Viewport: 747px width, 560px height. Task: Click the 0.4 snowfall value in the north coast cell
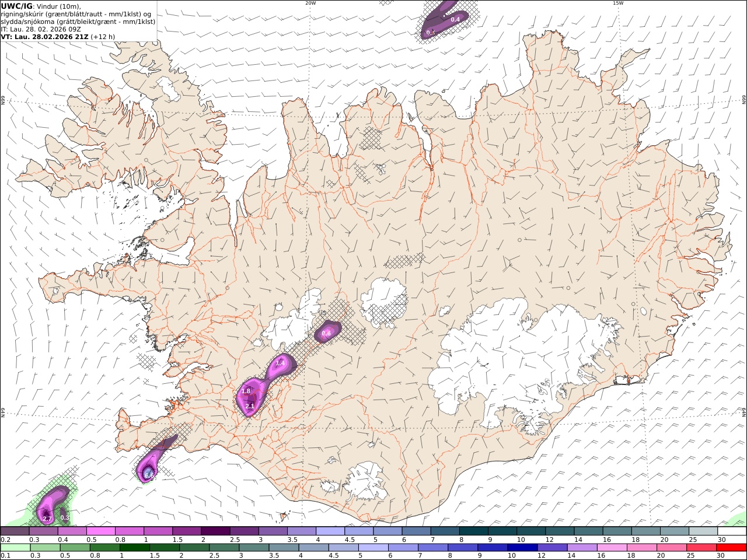pos(456,20)
